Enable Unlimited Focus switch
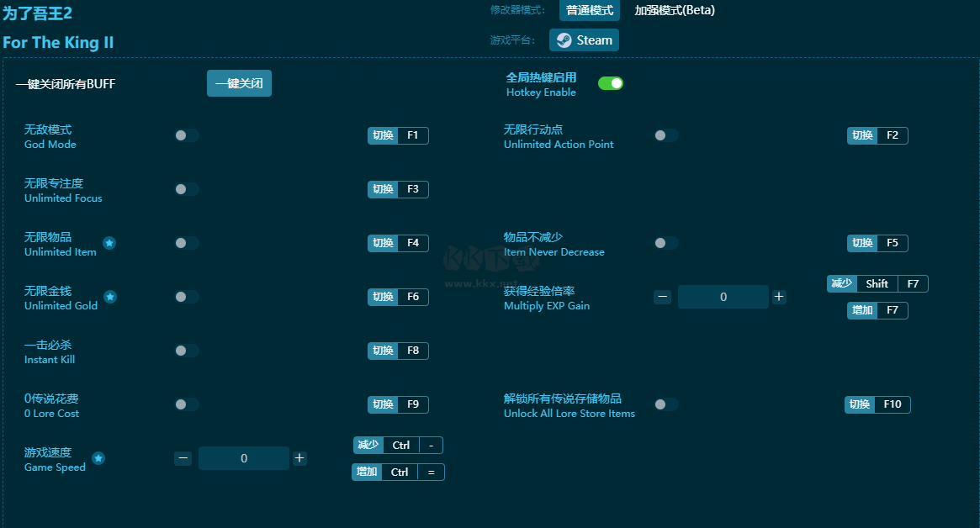 point(186,189)
